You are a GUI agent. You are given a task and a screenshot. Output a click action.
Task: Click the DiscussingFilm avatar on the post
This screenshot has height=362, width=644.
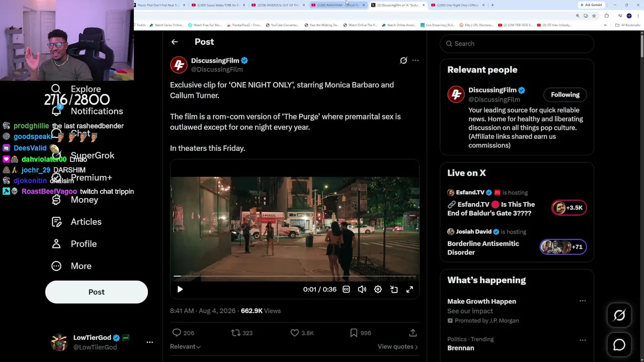179,65
